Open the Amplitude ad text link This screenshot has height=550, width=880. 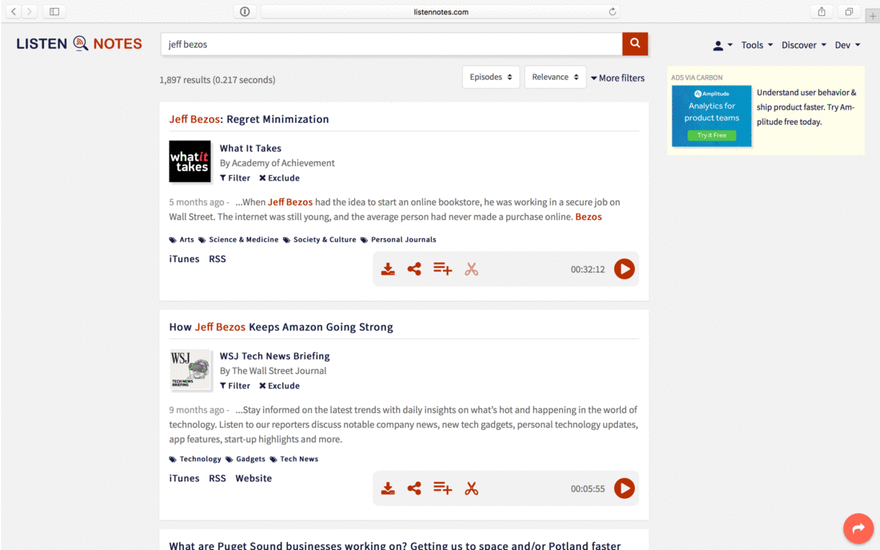coord(806,107)
